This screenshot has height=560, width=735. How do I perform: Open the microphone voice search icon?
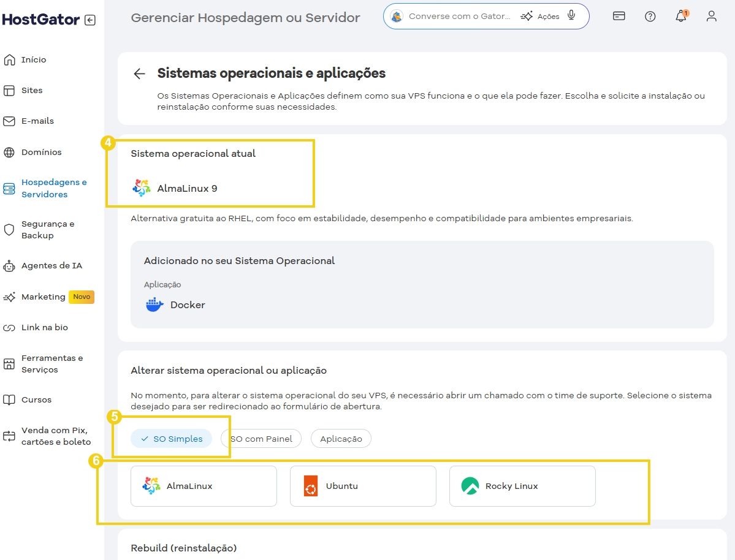pyautogui.click(x=571, y=16)
